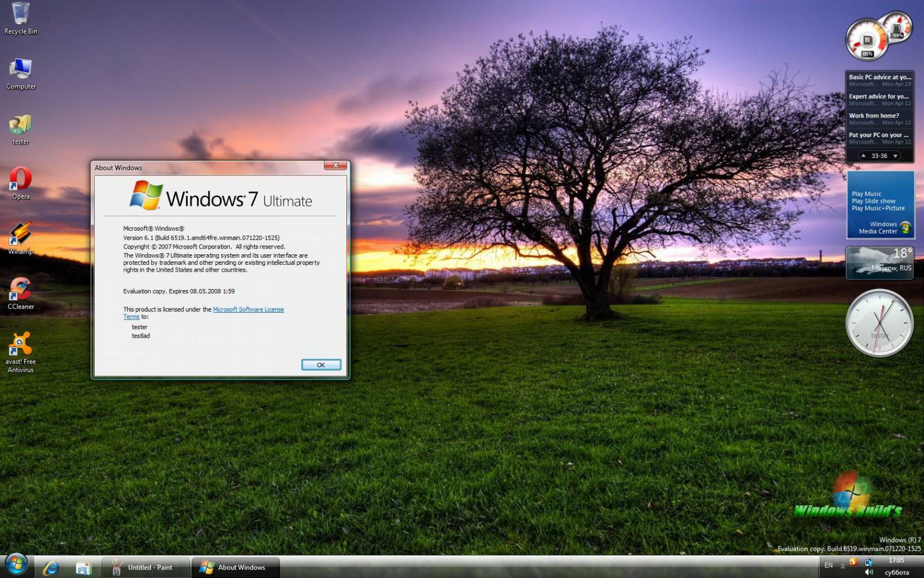Image resolution: width=924 pixels, height=578 pixels.
Task: Click the About Windows taskbar button
Action: pos(236,568)
